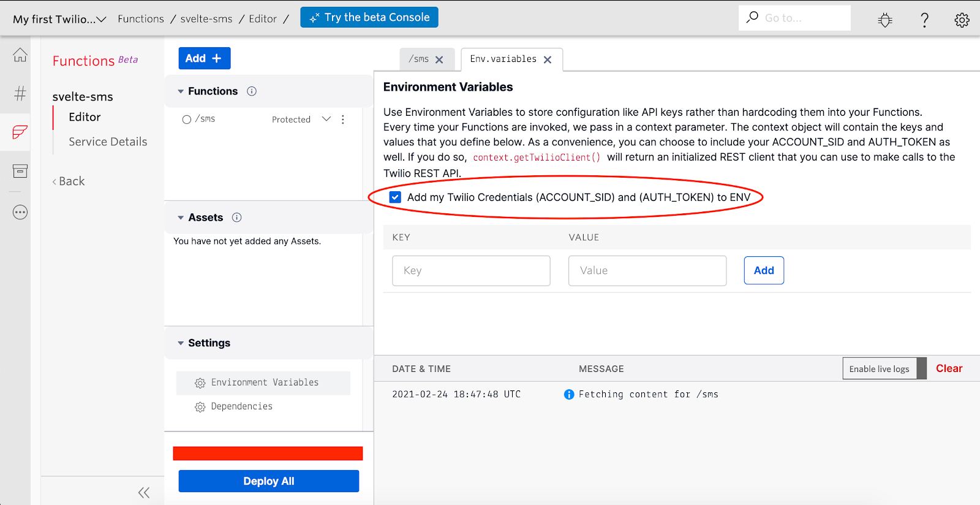This screenshot has width=980, height=505.
Task: Open the archive box icon in sidebar
Action: pyautogui.click(x=20, y=171)
